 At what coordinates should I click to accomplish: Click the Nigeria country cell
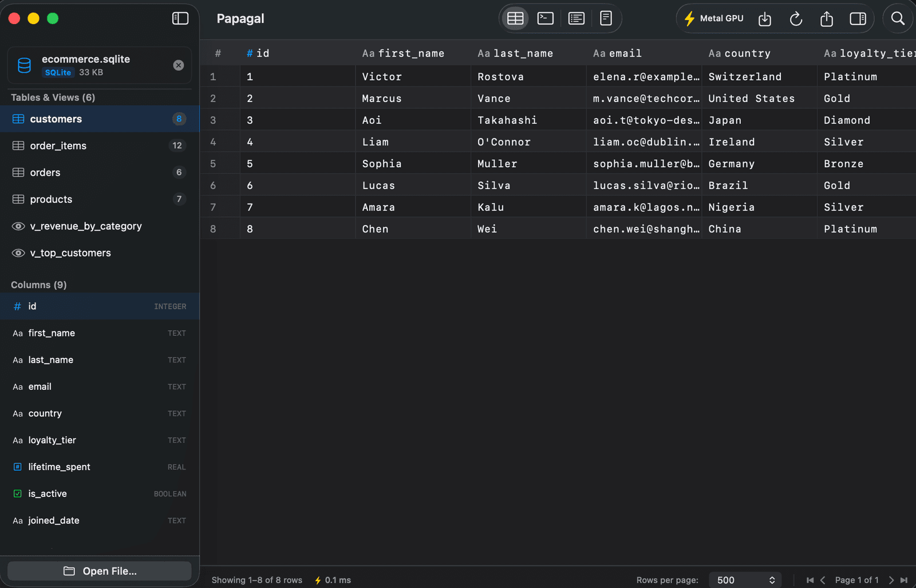click(x=760, y=207)
